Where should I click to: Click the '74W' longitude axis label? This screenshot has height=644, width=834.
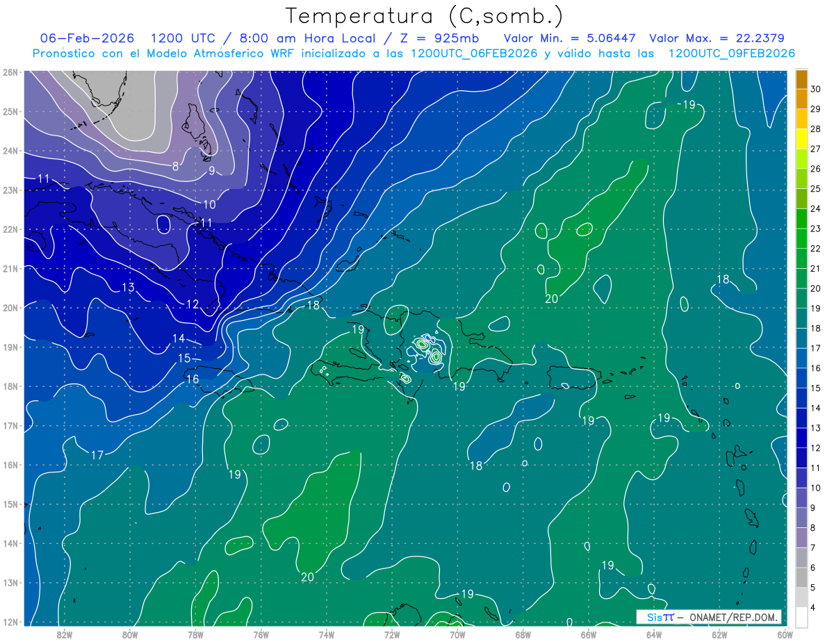pyautogui.click(x=326, y=634)
